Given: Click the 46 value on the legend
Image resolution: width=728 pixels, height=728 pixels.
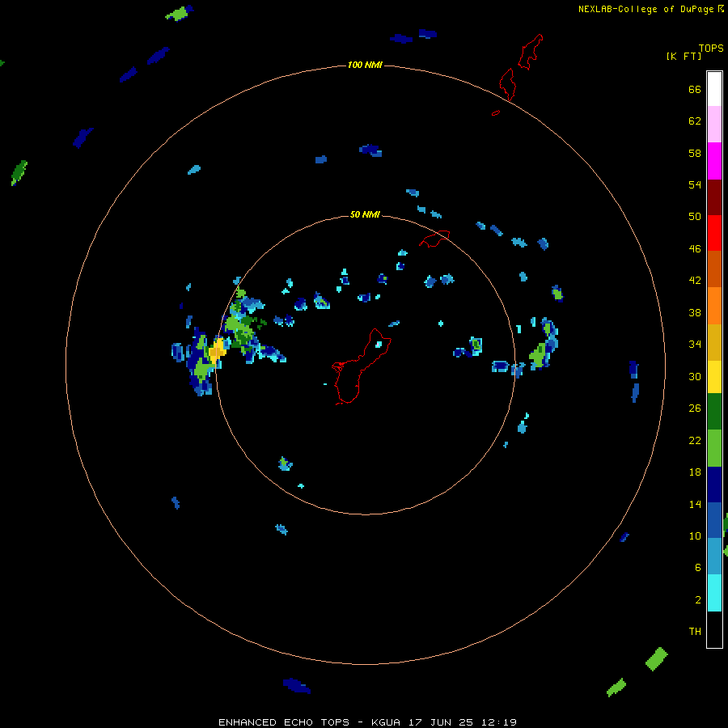Looking at the screenshot, I should coord(695,248).
